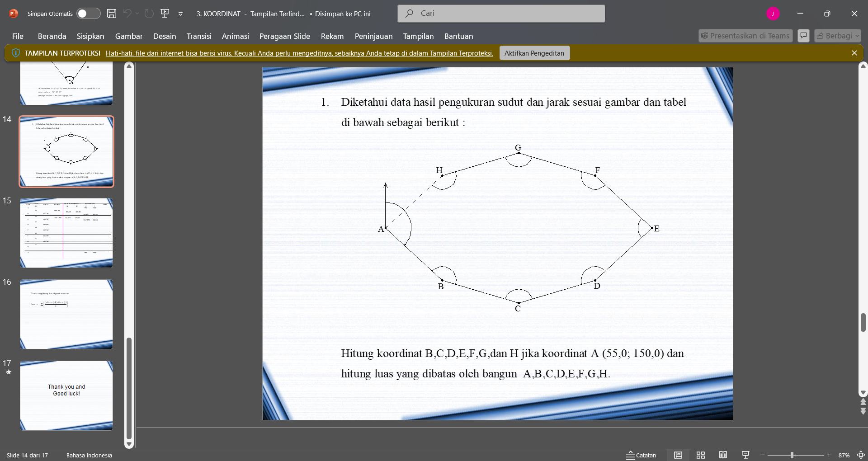This screenshot has width=868, height=461.
Task: Click the Undo arrow icon
Action: coord(127,14)
